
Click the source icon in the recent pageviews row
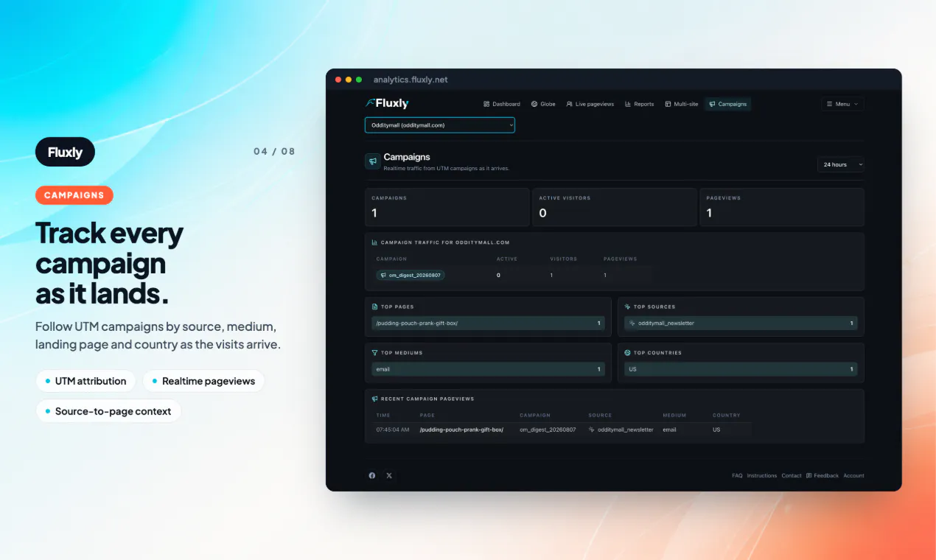point(592,430)
